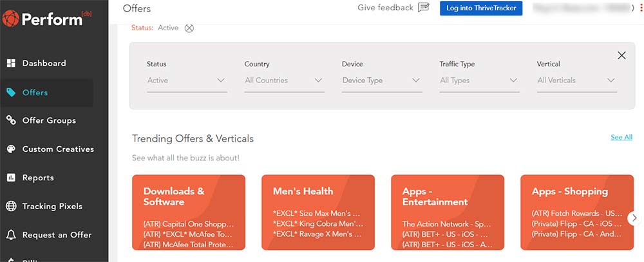Image resolution: width=644 pixels, height=262 pixels.
Task: Remove the Active status filter chip
Action: click(189, 28)
